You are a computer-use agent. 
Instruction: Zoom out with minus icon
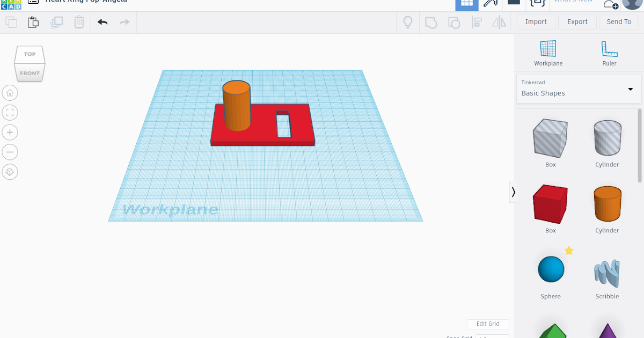pos(10,152)
